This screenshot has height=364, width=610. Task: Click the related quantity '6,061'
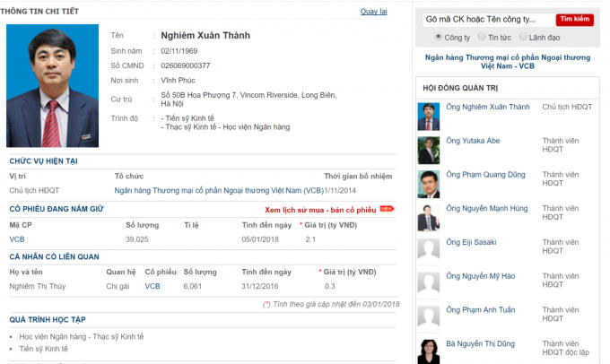pos(193,286)
